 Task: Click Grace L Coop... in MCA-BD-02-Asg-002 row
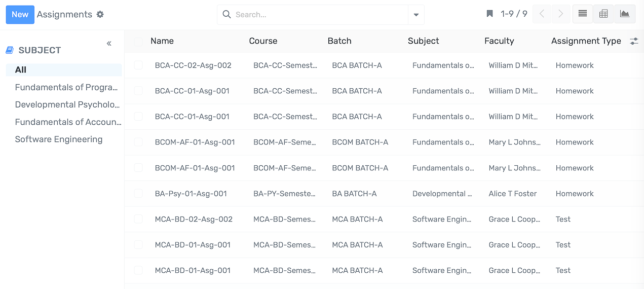click(x=514, y=220)
